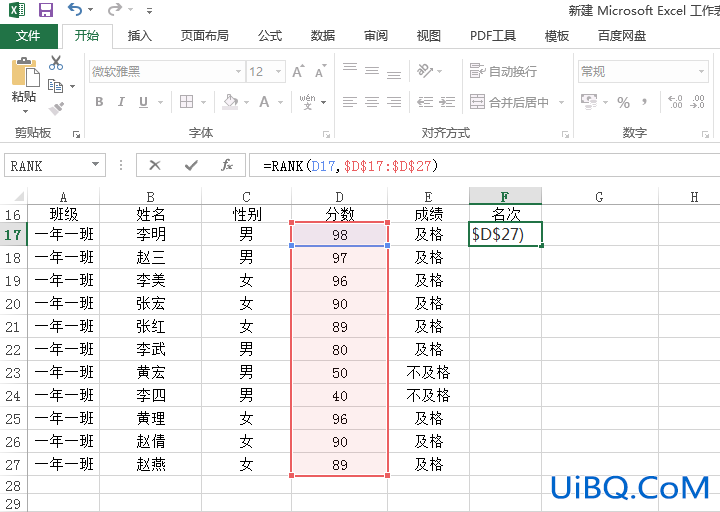
Task: Undo the last action
Action: point(74,9)
